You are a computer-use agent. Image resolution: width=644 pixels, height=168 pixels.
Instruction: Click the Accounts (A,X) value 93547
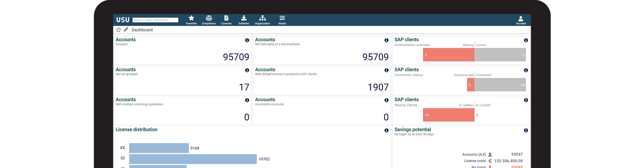[x=517, y=154]
